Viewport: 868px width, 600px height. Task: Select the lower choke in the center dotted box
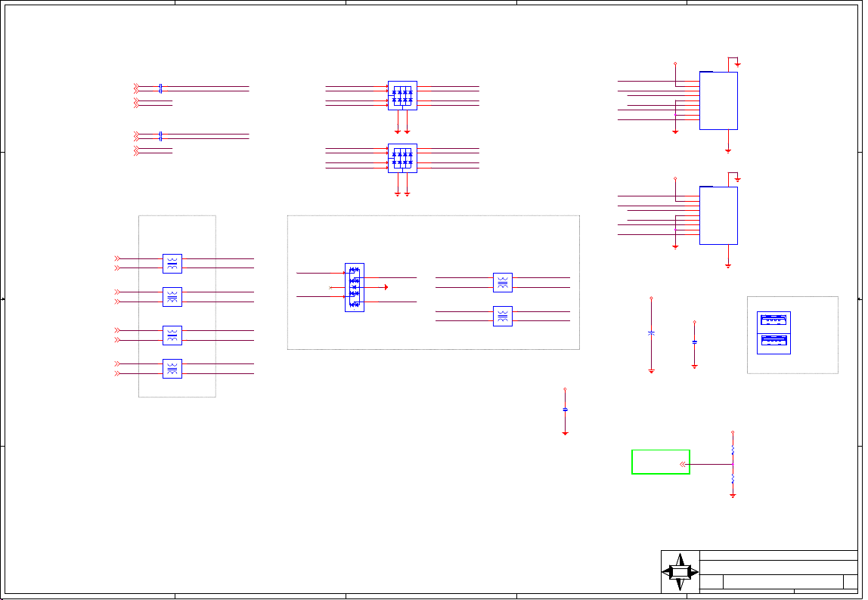pyautogui.click(x=503, y=316)
